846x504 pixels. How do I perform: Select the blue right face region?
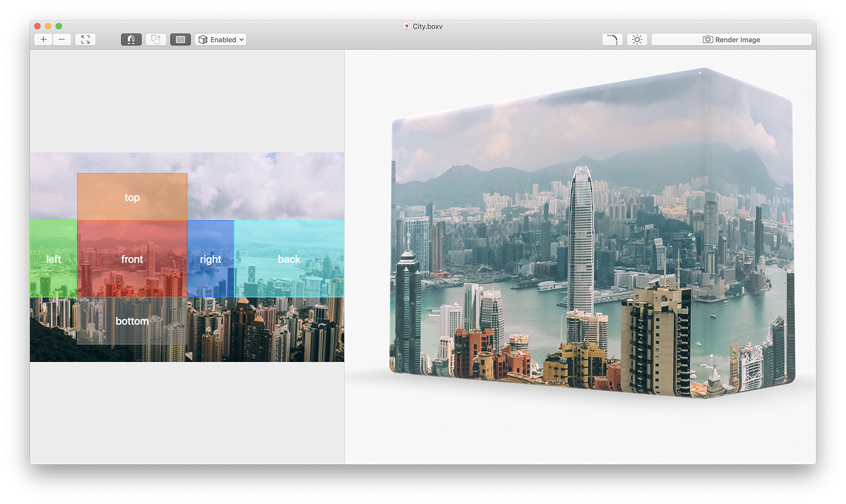pyautogui.click(x=210, y=259)
